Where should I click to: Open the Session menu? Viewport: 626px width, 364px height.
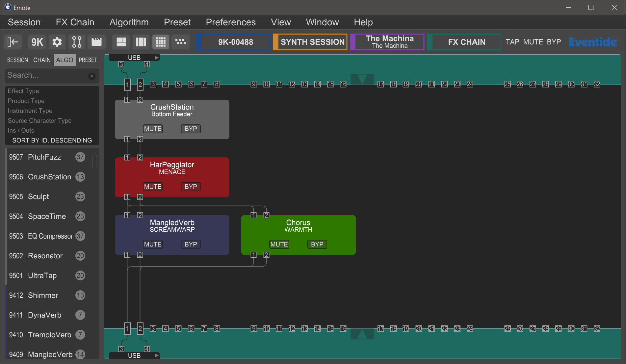pyautogui.click(x=24, y=22)
